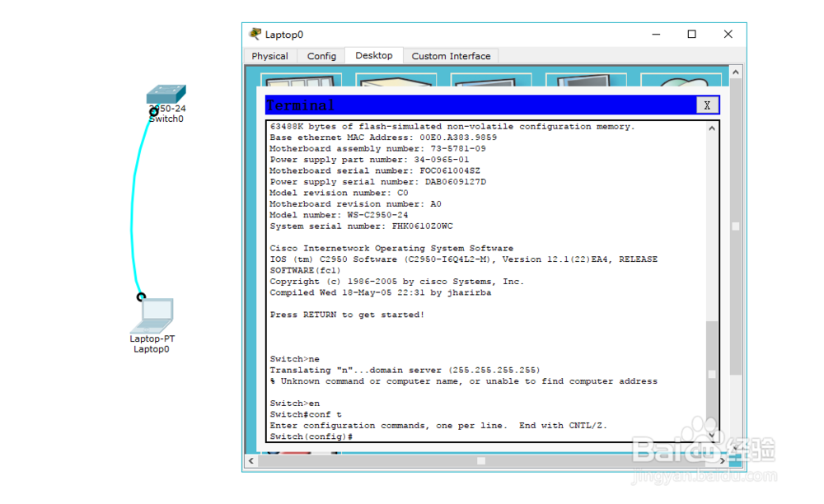Click the terminal vertical scrollbar thumb
The height and width of the screenshot is (504, 824).
pyautogui.click(x=712, y=374)
